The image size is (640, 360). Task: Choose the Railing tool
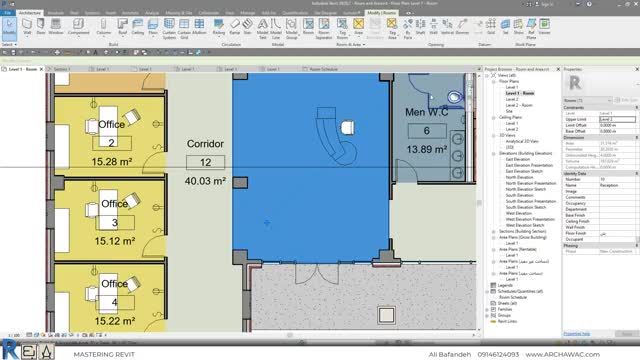click(219, 27)
